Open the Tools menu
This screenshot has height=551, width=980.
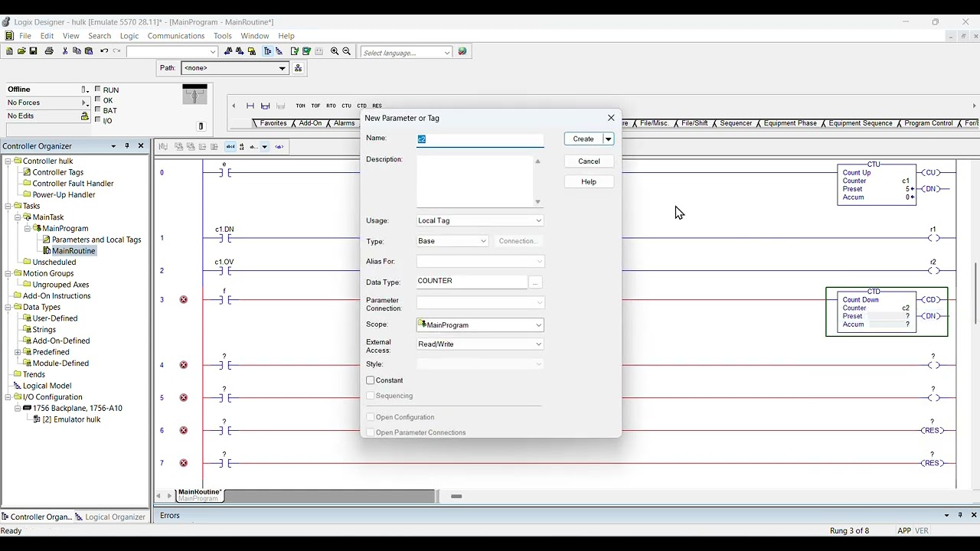tap(223, 36)
